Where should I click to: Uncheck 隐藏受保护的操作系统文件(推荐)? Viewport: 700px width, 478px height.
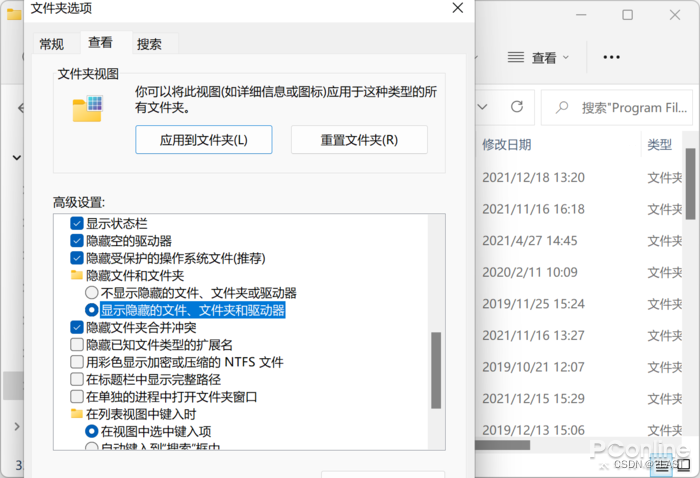click(77, 258)
